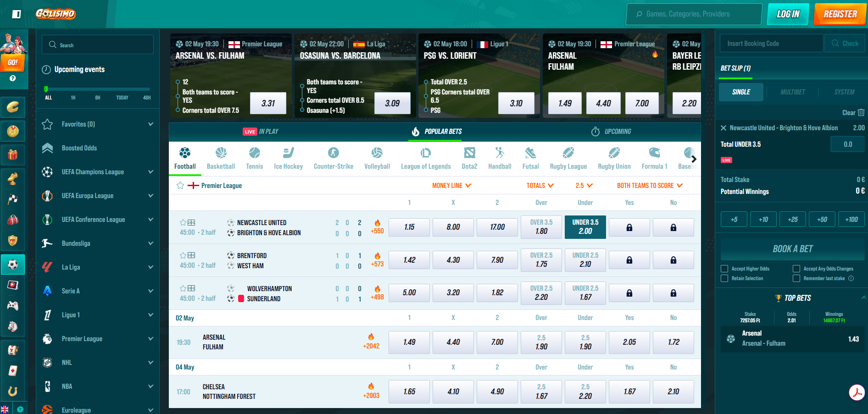Image resolution: width=868 pixels, height=414 pixels.
Task: Set upcoming events slider to TODAY
Action: tap(122, 98)
